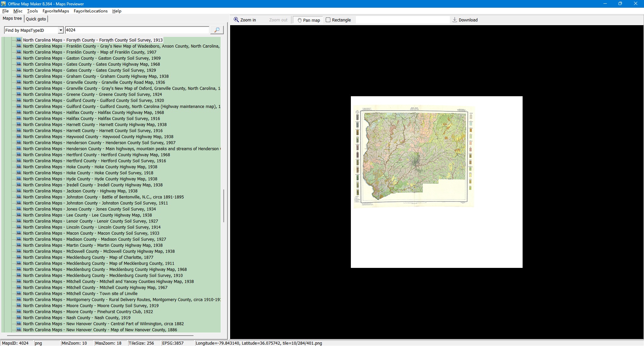Viewport: 644px width, 346px height.
Task: Select the Pan map hand tool
Action: (308, 20)
